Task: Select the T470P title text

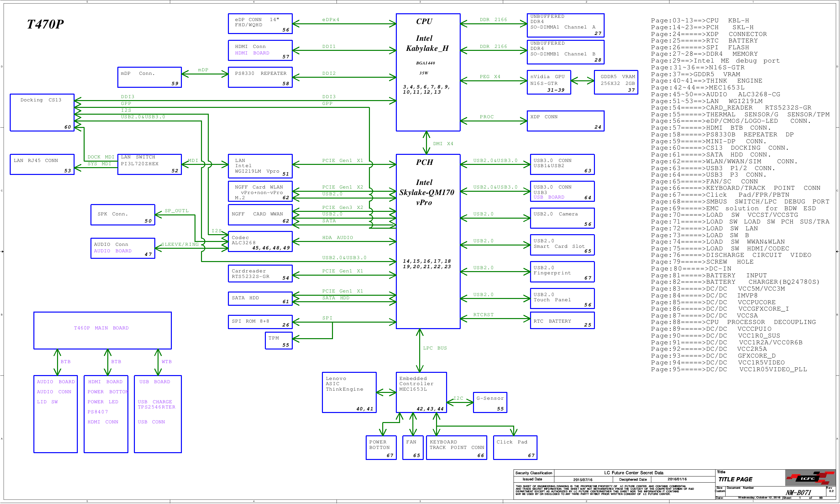Action: point(45,24)
